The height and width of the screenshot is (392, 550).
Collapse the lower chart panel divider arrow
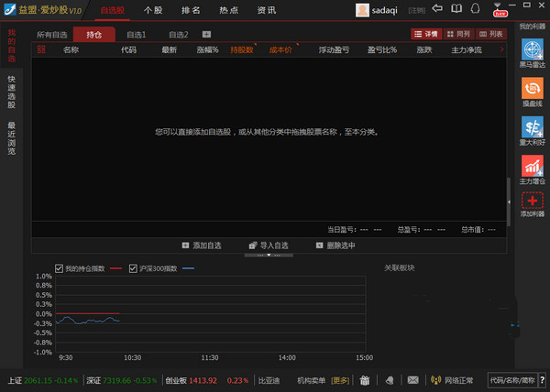(269, 255)
